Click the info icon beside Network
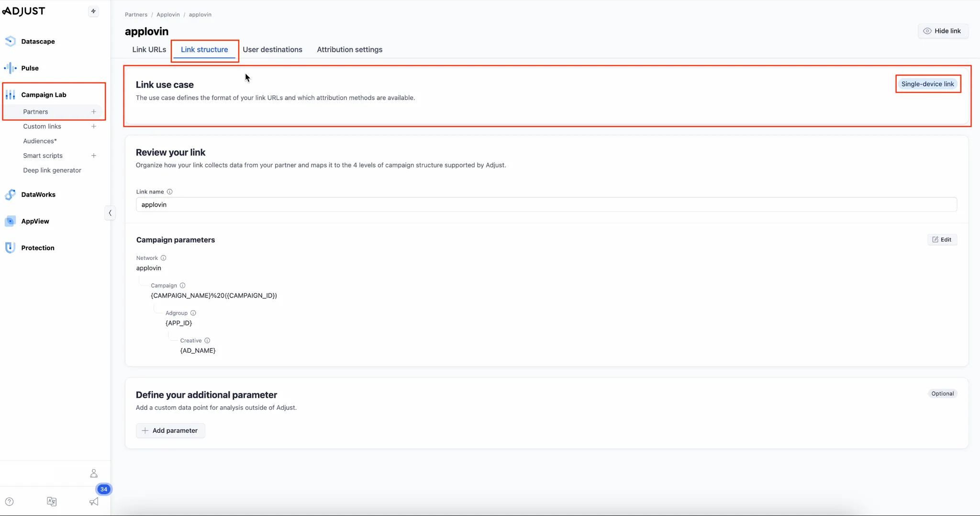Screen dimensions: 980x516 pos(163,258)
